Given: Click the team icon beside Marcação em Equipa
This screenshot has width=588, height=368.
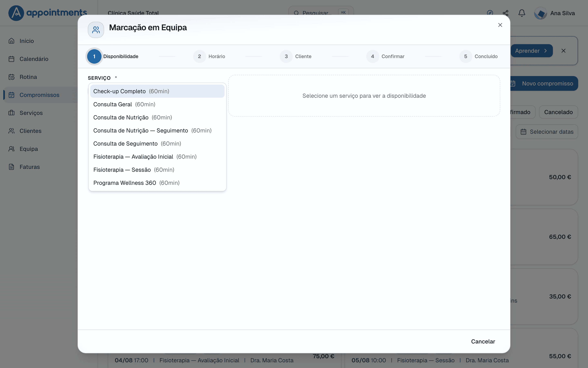Looking at the screenshot, I should 96,30.
